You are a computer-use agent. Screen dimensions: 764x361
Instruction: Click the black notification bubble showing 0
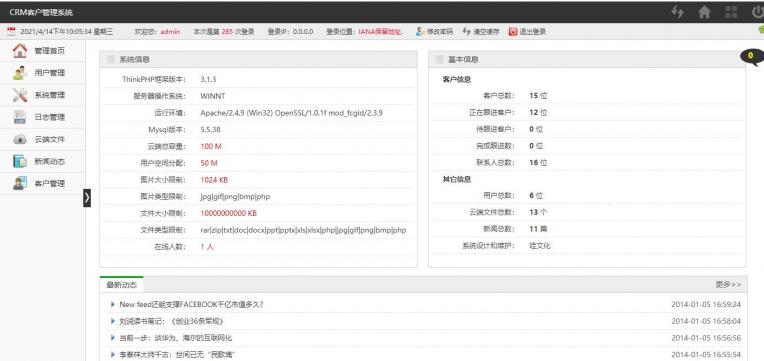click(751, 57)
